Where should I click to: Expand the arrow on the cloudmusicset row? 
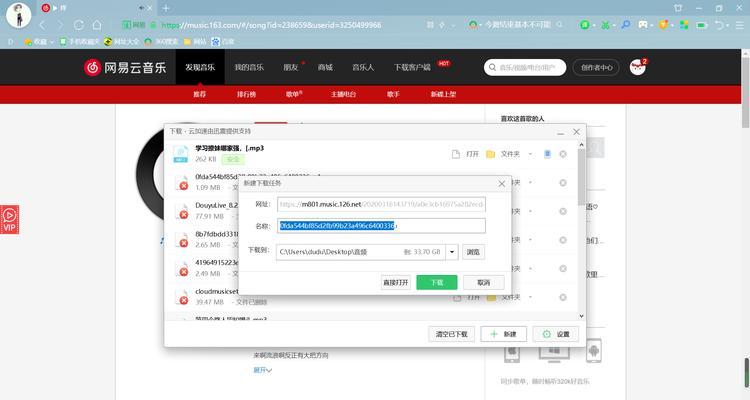[x=530, y=298]
